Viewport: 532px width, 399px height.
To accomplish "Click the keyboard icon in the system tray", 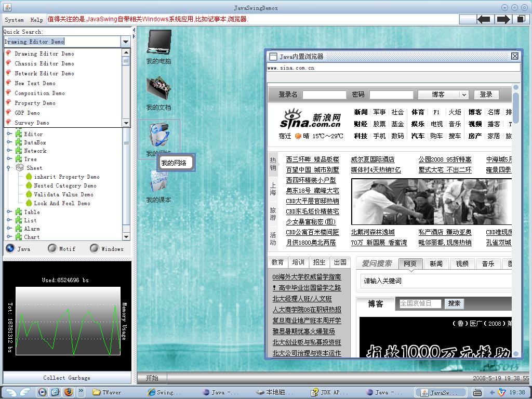I will click(477, 392).
